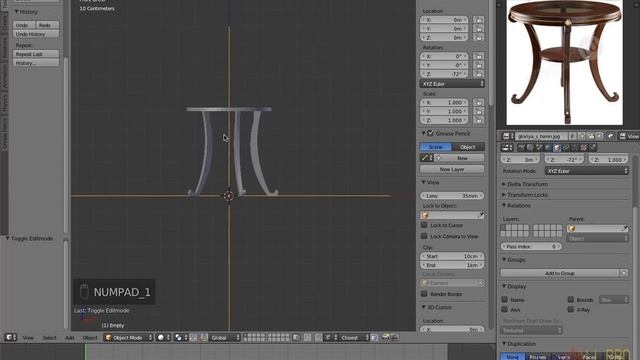
Task: Lock the Location X value
Action: [478, 20]
